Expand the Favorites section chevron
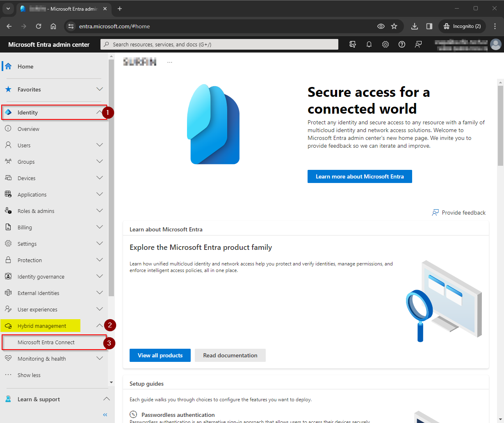 click(x=100, y=89)
